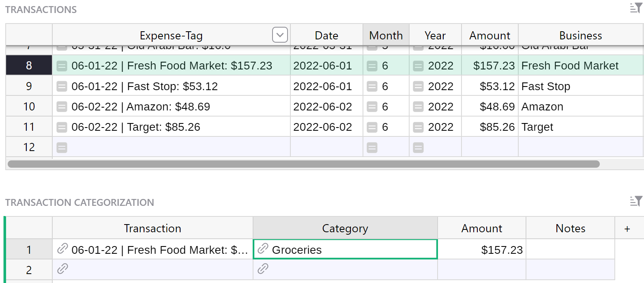Select the Month column header
644x283 pixels.
[386, 35]
